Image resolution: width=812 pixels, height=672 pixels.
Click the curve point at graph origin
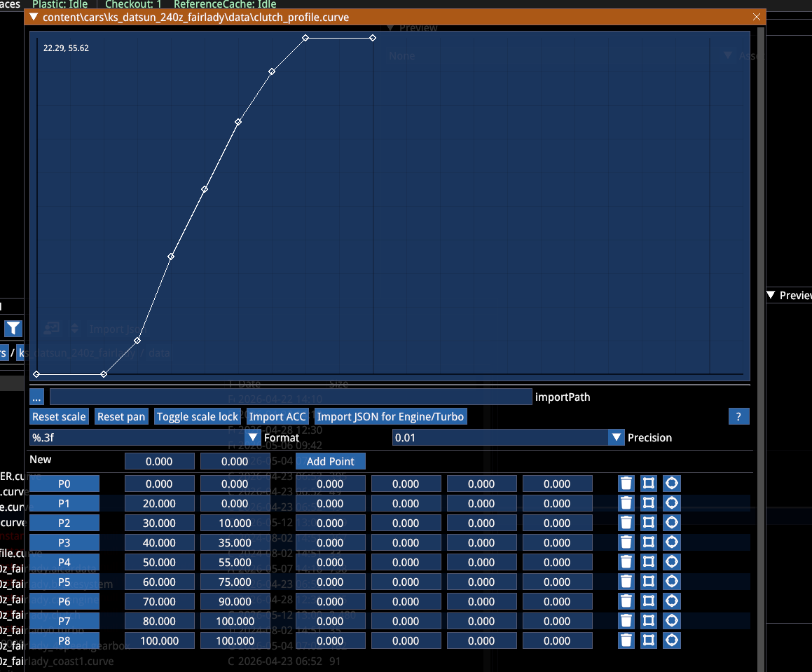(36, 374)
